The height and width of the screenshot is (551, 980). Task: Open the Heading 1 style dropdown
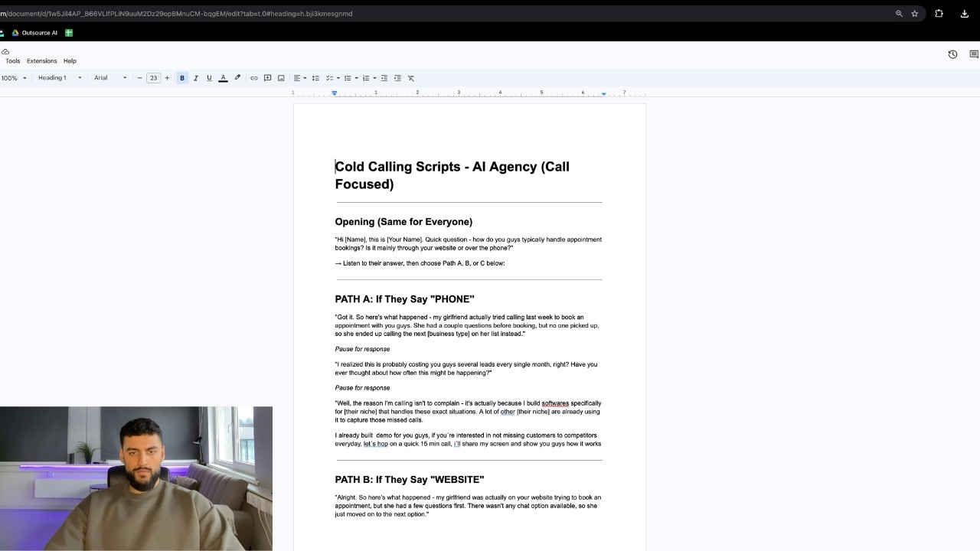pyautogui.click(x=60, y=78)
